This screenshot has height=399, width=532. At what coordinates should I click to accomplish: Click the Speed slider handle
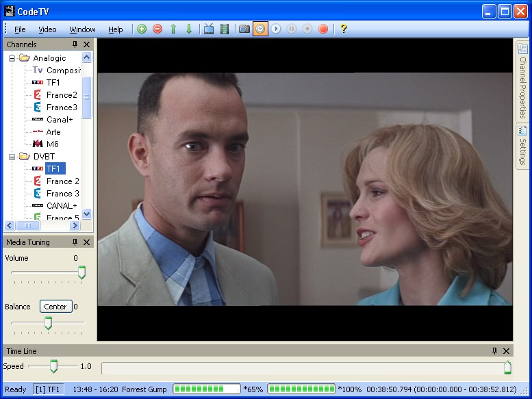(x=53, y=366)
